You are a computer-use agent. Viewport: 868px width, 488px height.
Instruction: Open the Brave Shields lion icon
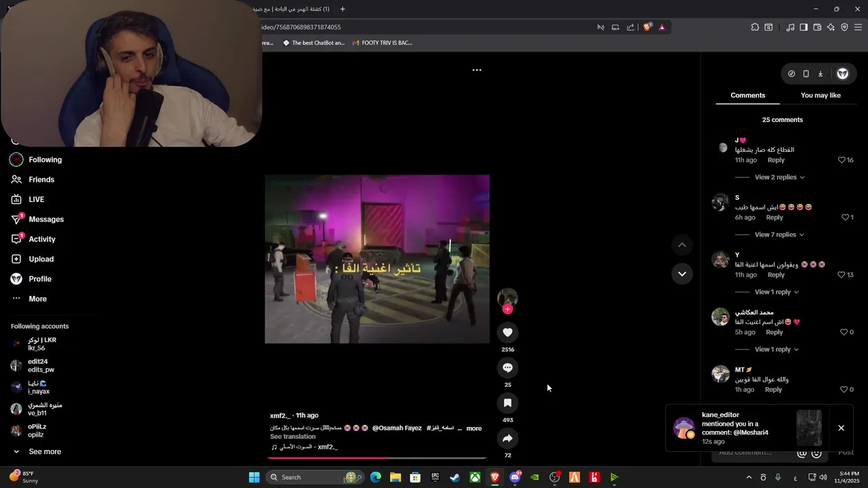pos(647,27)
